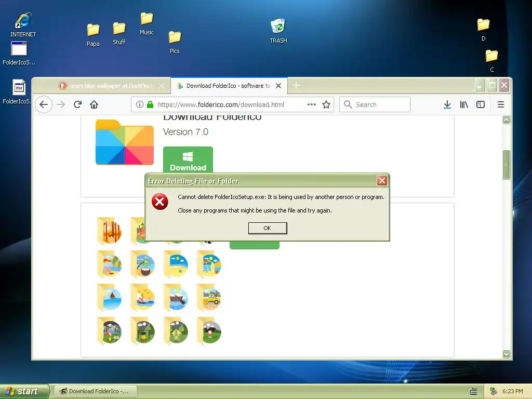Open the page actions three-dots menu
The image size is (532, 399).
pyautogui.click(x=312, y=104)
